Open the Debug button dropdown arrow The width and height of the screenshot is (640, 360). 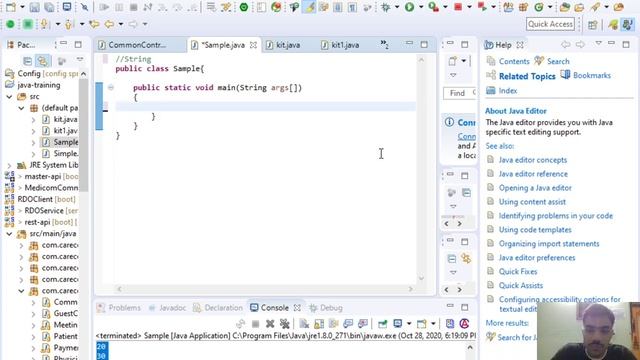pyautogui.click(x=397, y=7)
